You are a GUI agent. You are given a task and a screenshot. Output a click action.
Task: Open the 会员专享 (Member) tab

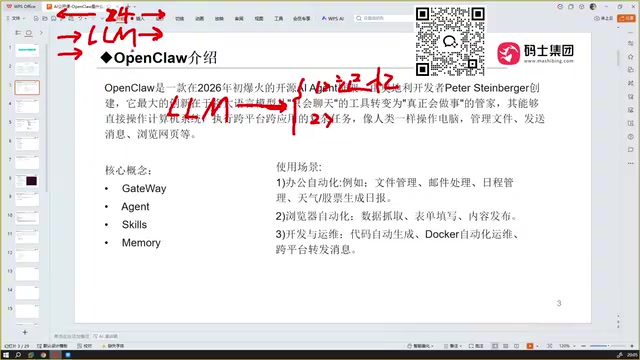tap(302, 18)
